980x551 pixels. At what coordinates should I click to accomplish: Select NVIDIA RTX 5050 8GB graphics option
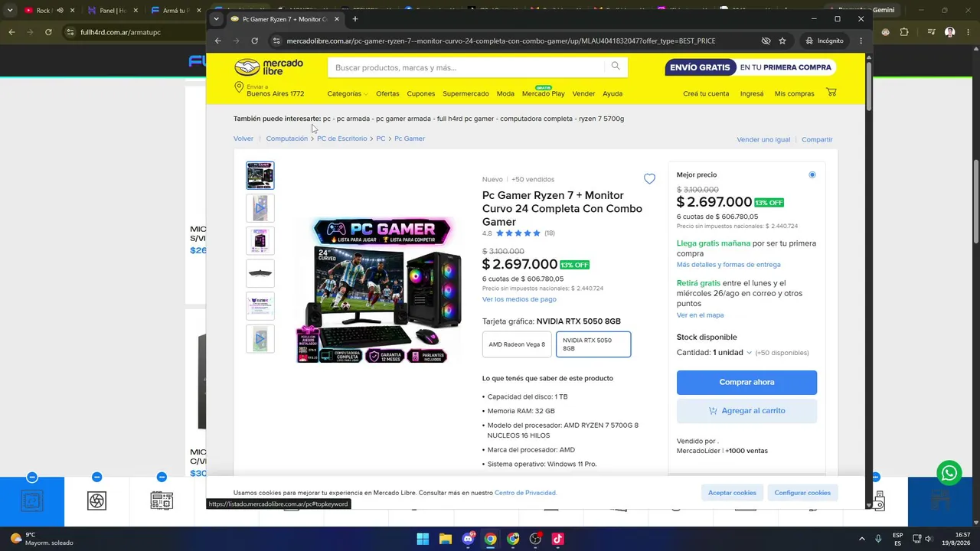pyautogui.click(x=593, y=344)
